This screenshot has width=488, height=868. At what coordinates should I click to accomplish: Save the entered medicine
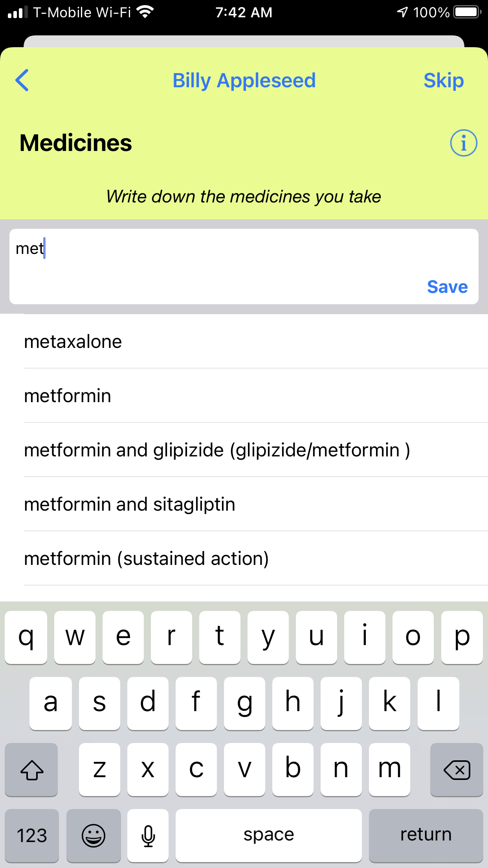[x=447, y=287]
